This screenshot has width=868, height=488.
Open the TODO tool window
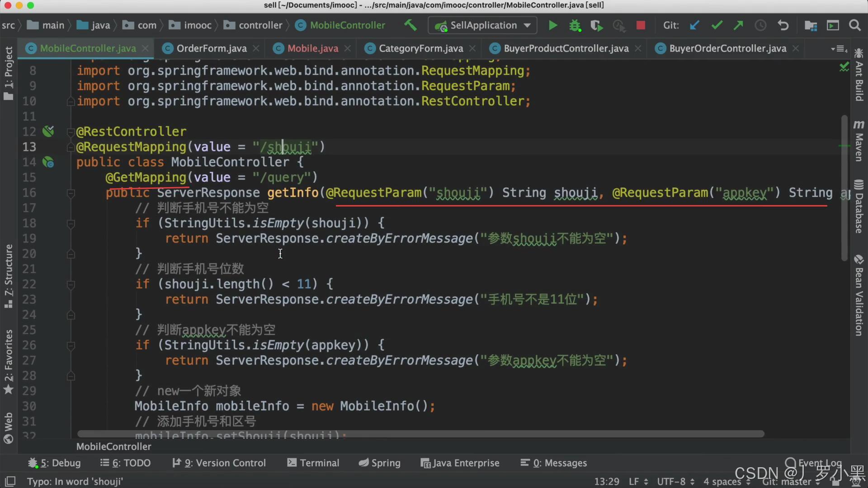(x=125, y=463)
